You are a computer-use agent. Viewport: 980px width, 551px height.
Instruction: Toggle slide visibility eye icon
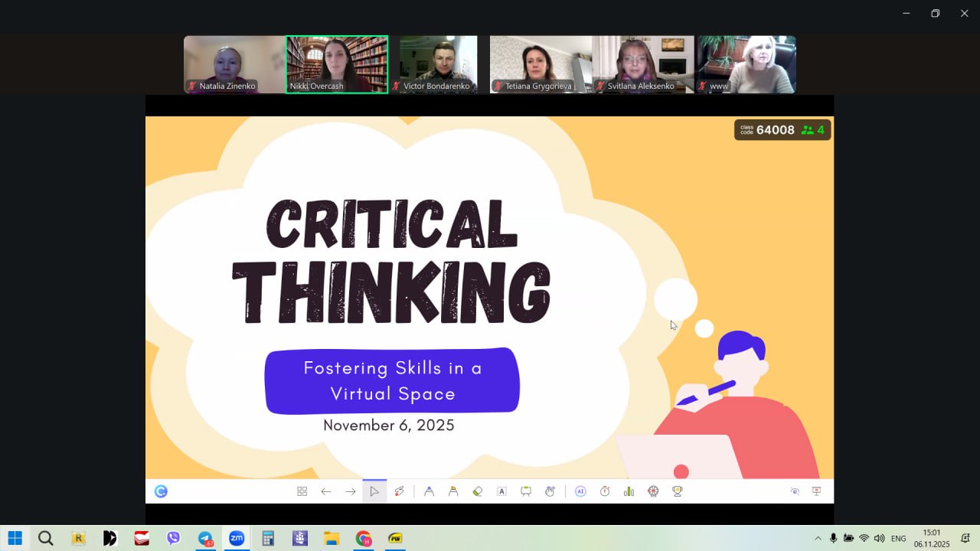click(795, 491)
